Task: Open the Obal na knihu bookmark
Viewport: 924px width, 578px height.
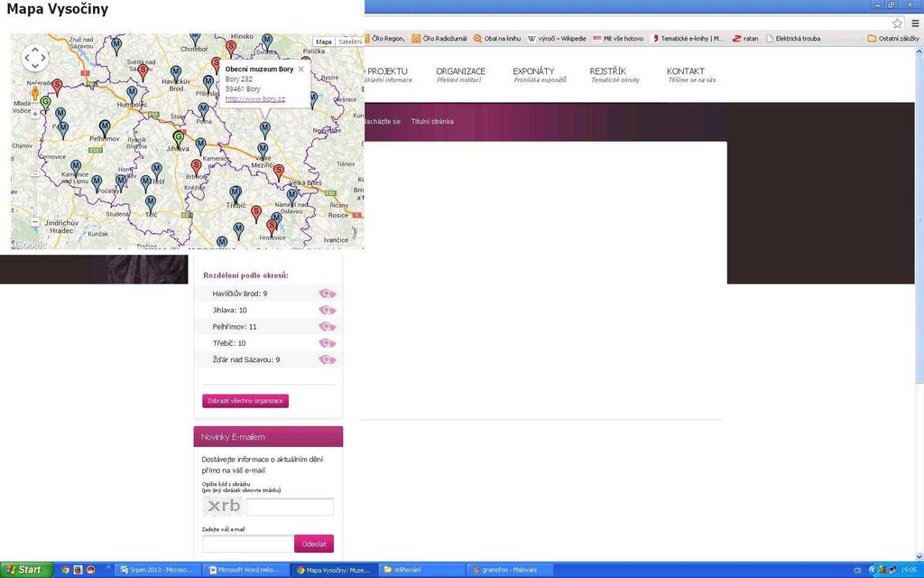Action: point(497,38)
